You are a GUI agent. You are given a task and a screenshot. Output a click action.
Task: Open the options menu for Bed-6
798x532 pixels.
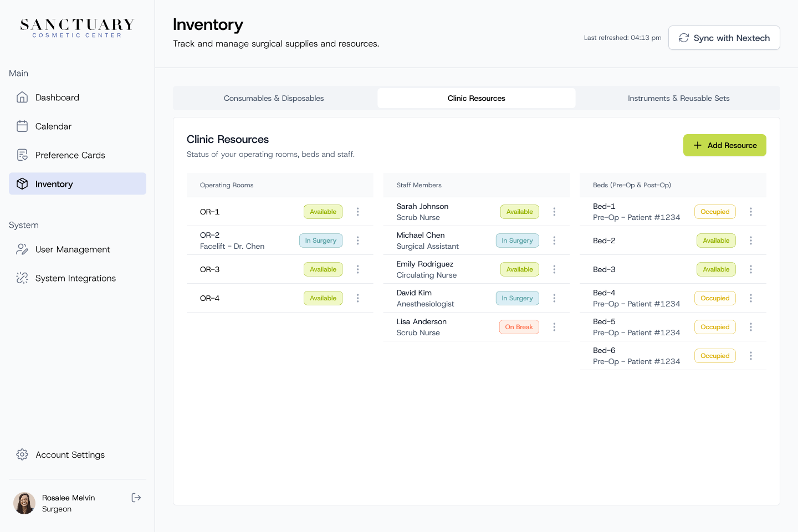point(751,356)
